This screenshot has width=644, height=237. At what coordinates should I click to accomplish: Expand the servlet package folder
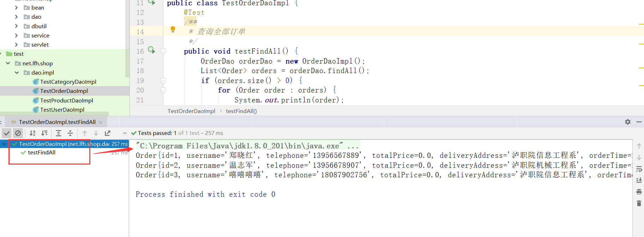pos(16,45)
